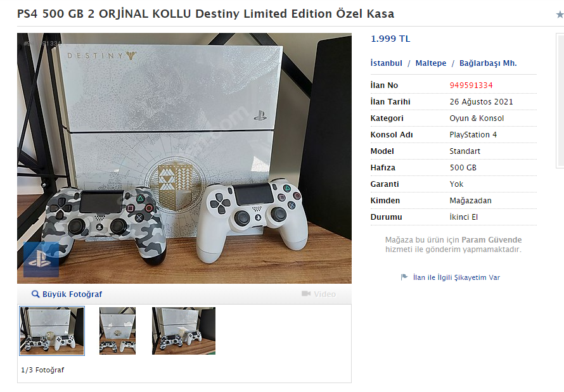Click the magnifier icon for large photo
564x392 pixels.
pyautogui.click(x=35, y=294)
